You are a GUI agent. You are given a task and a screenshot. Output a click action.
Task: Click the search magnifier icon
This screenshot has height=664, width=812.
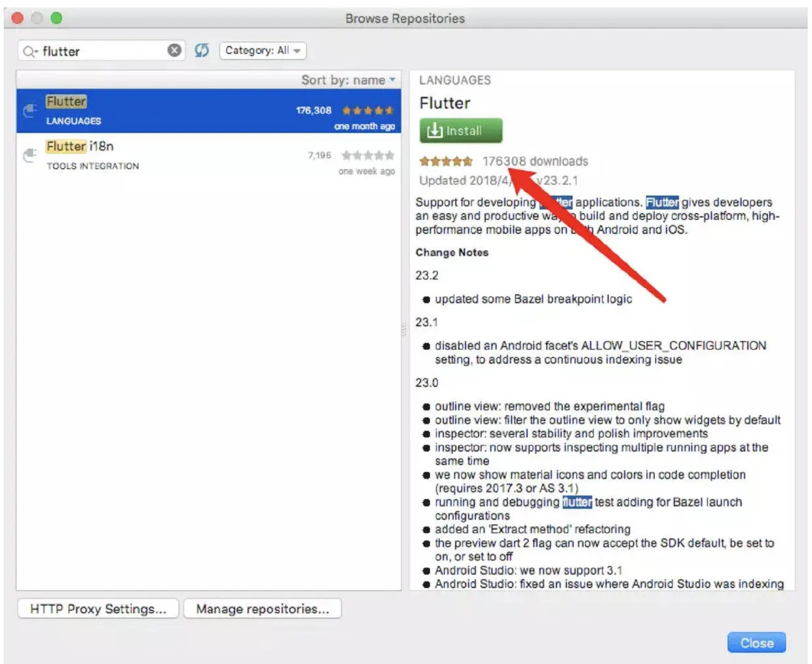click(29, 51)
